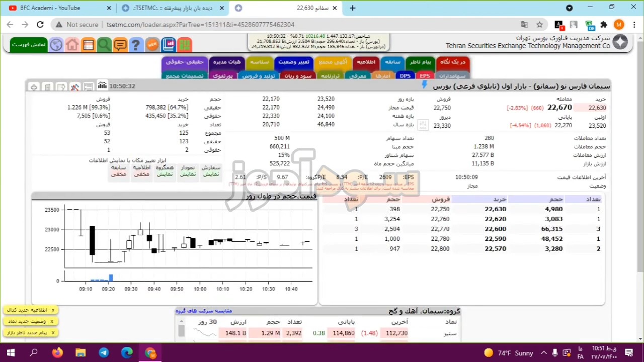
Task: Switch to the معرفی tab
Action: (357, 76)
